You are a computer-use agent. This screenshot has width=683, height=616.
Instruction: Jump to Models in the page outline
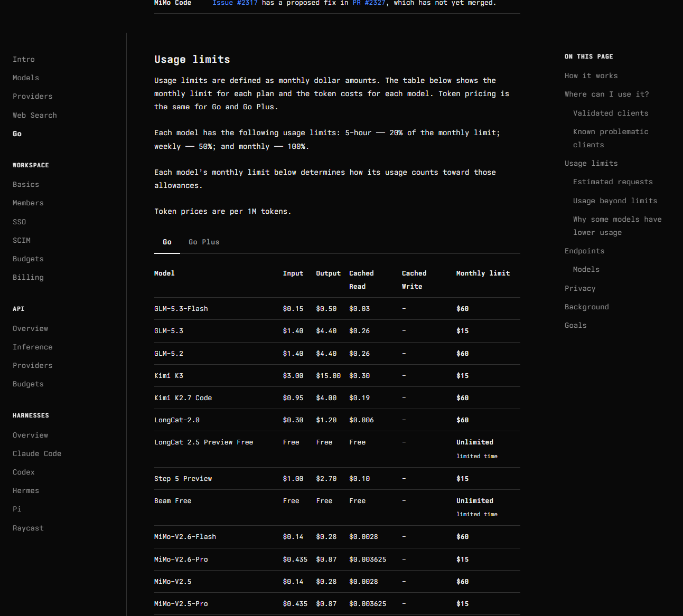click(586, 269)
